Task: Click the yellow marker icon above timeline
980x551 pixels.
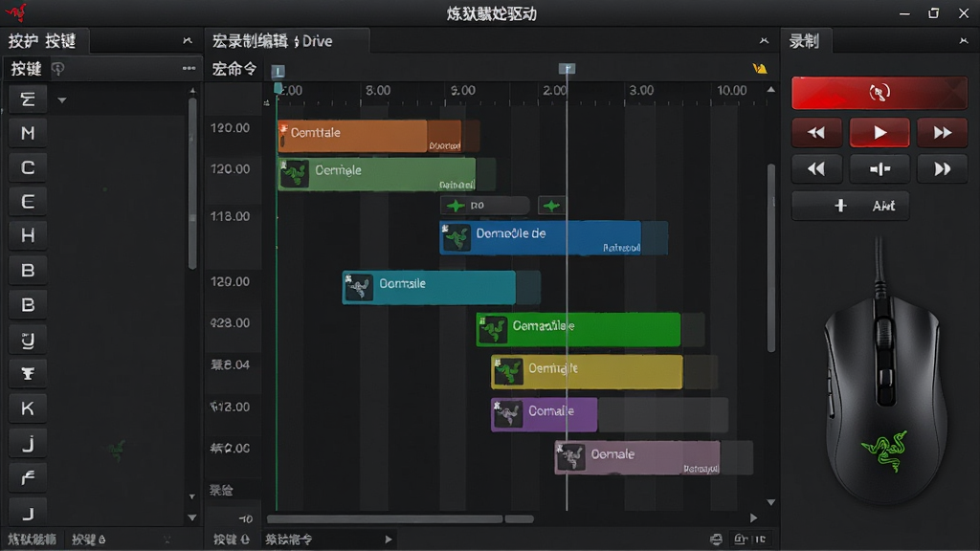Action: [759, 68]
